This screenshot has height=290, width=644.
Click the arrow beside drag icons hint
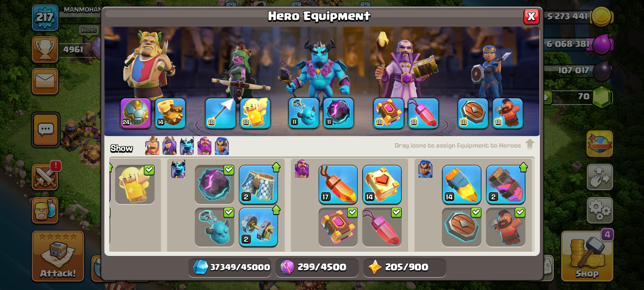pyautogui.click(x=530, y=144)
